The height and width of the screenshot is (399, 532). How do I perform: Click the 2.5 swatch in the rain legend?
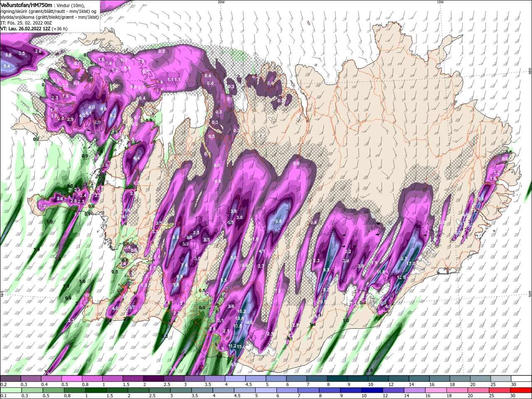(160, 390)
